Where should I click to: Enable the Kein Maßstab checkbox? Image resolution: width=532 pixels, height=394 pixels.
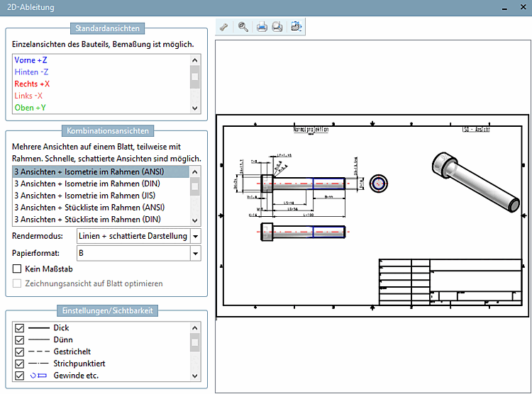[18, 269]
